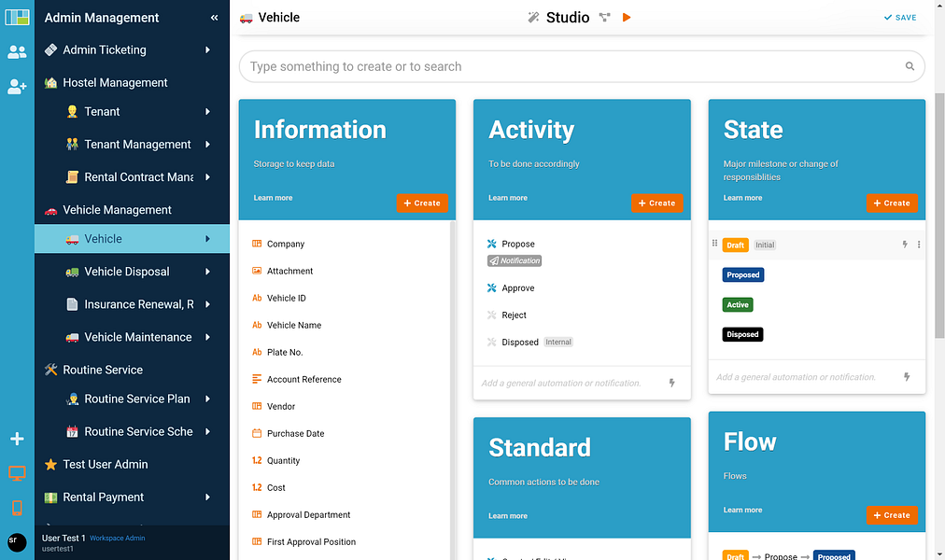Select the desktop monitor view icon

(17, 473)
